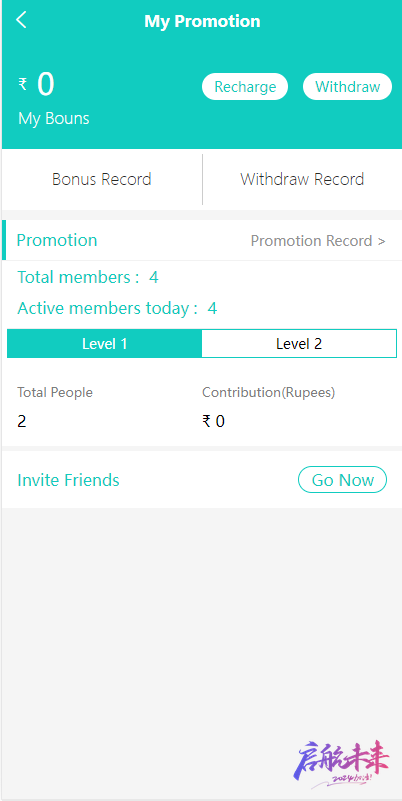Click the My Bouns label
This screenshot has height=801, width=402.
pyautogui.click(x=54, y=119)
